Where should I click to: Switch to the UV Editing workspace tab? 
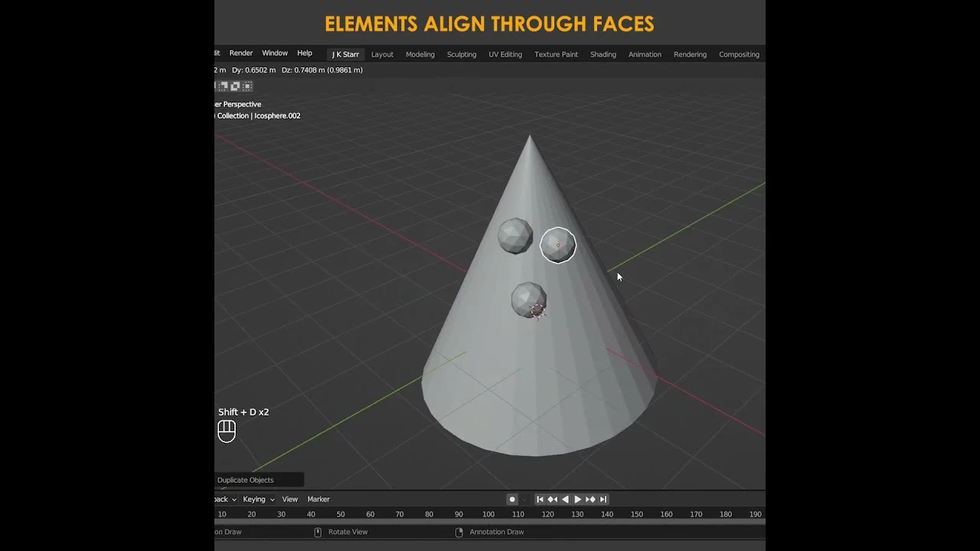tap(505, 54)
